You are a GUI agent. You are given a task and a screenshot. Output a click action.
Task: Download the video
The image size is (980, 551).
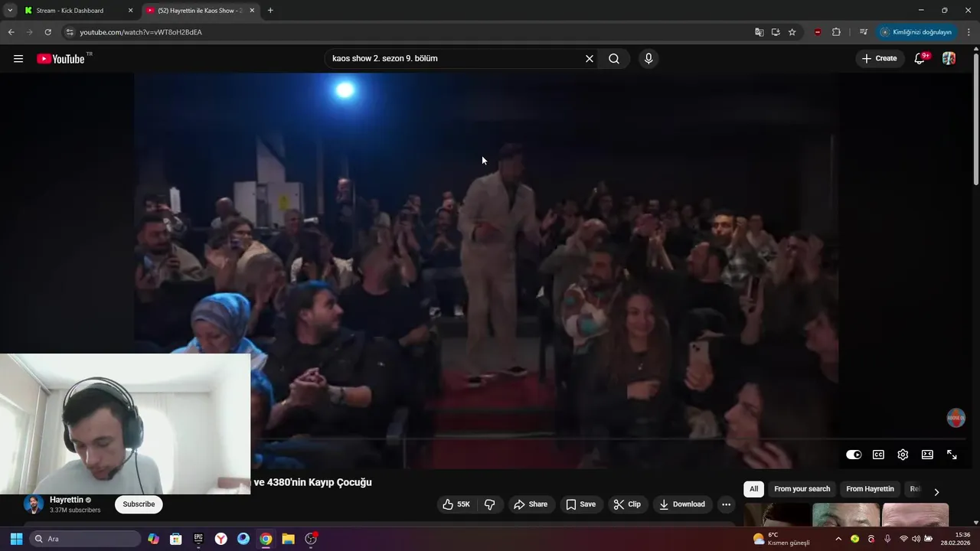(681, 504)
